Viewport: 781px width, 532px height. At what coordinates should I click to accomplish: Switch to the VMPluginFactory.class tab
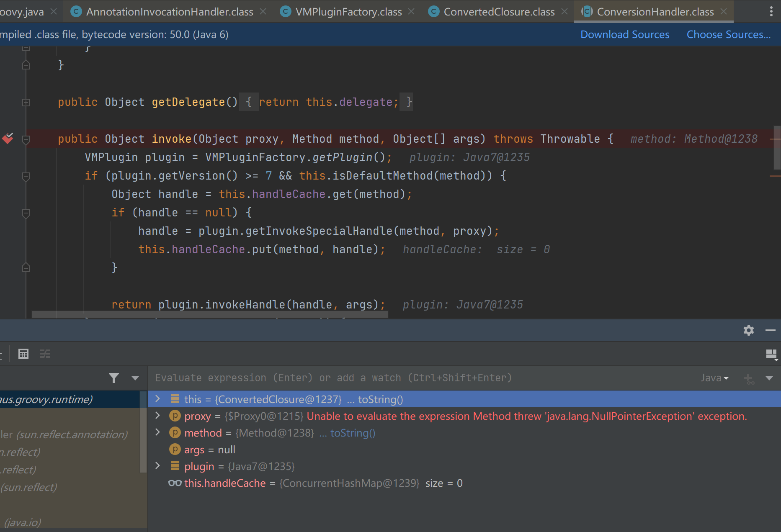pyautogui.click(x=348, y=12)
